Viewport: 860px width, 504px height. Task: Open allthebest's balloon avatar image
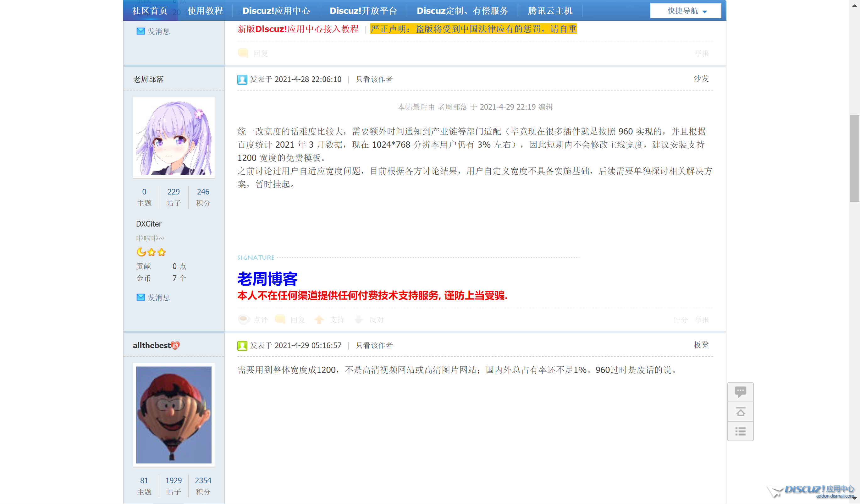tap(174, 414)
